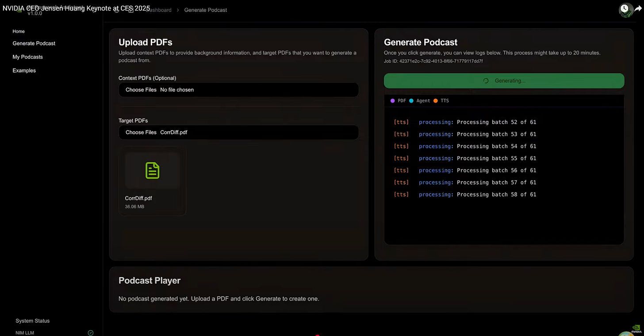Toggle the purple PDF log filter dot
Screen dimensions: 644x336
pyautogui.click(x=393, y=101)
